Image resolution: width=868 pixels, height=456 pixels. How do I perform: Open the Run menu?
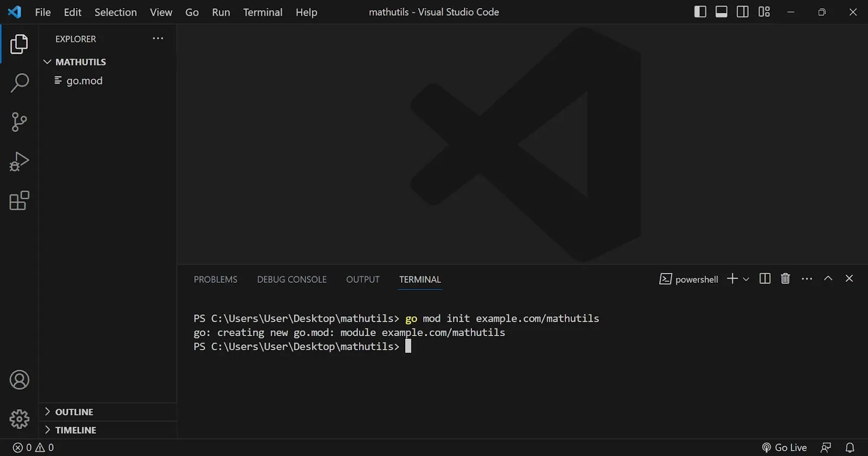pyautogui.click(x=221, y=12)
